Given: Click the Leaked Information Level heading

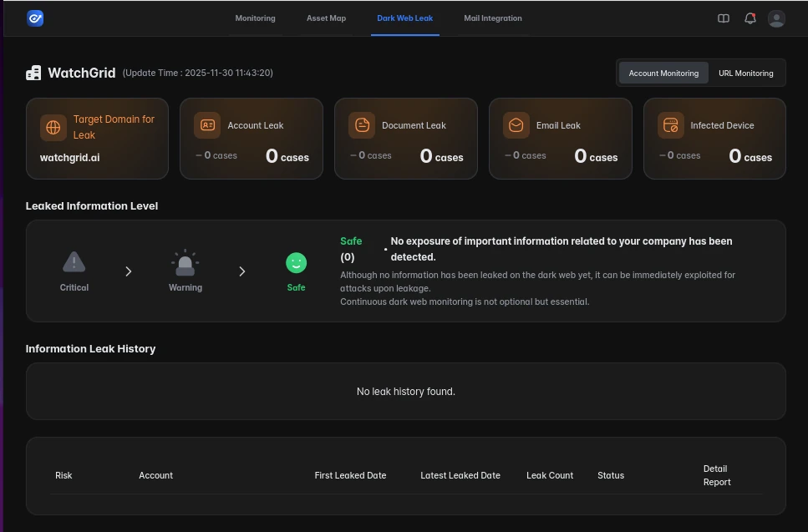Looking at the screenshot, I should [x=92, y=206].
